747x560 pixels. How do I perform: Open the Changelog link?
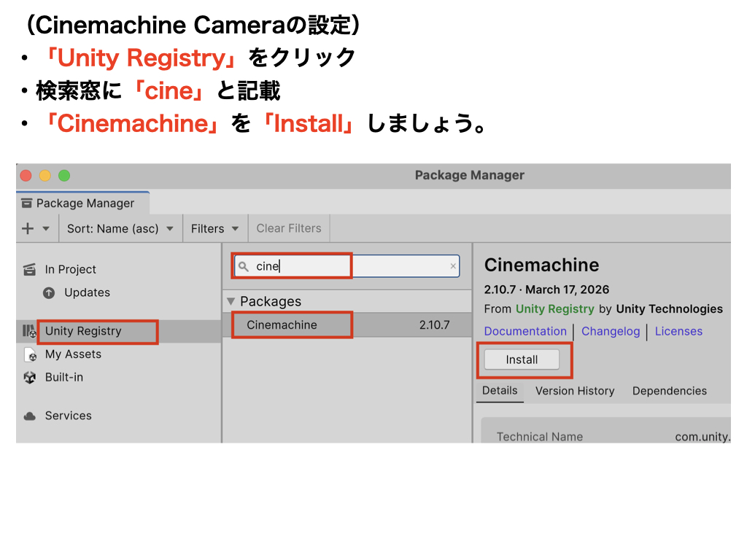611,332
